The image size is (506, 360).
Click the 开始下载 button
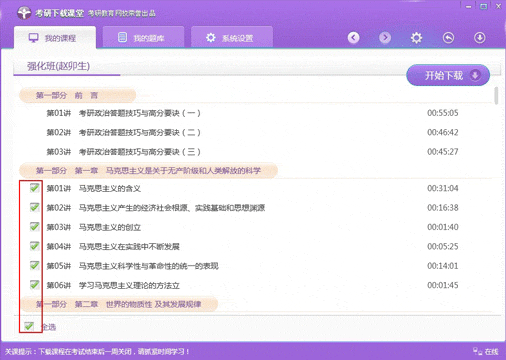(448, 75)
